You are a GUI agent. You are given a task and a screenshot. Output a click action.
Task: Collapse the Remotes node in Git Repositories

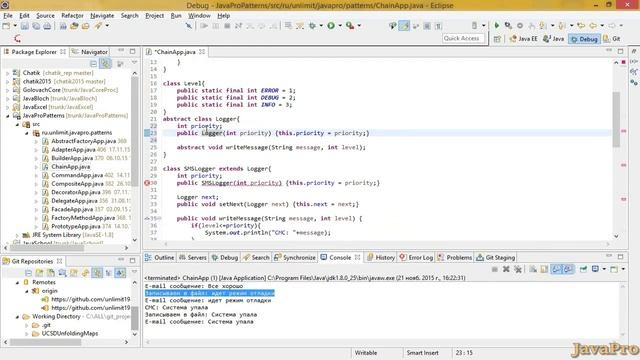17,282
